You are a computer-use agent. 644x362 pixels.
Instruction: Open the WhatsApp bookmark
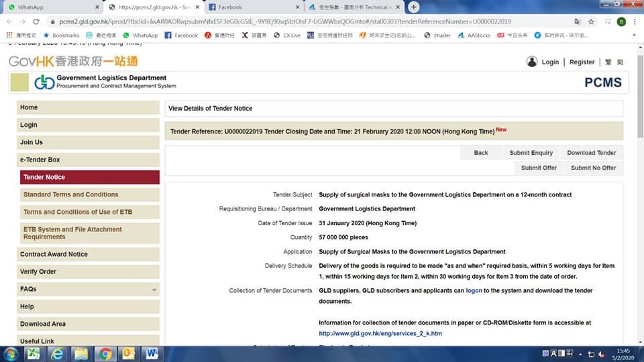click(x=140, y=36)
